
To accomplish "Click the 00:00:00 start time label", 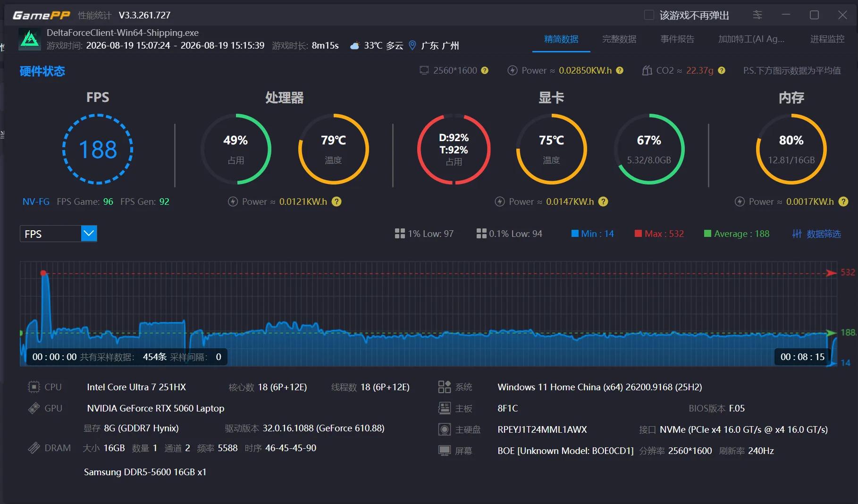I will click(54, 357).
